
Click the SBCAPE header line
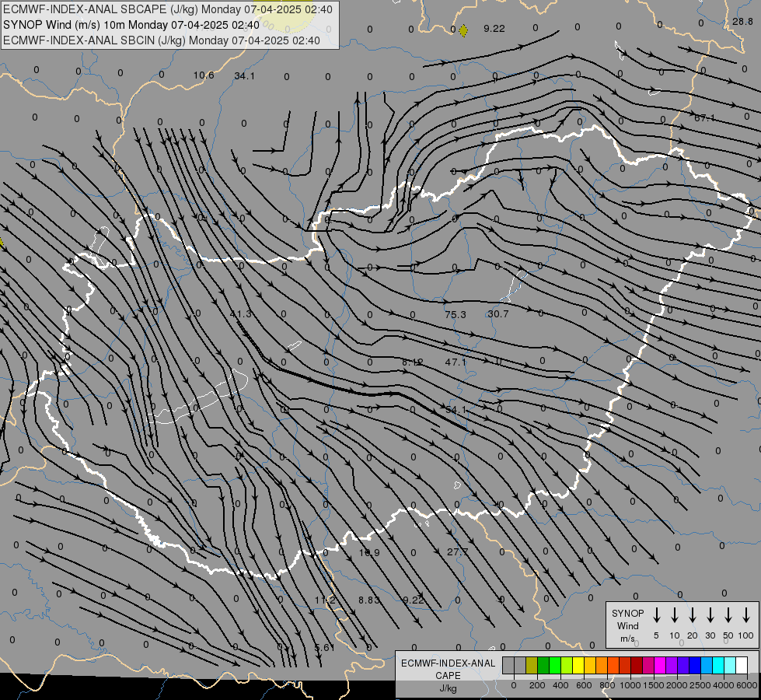(168, 9)
